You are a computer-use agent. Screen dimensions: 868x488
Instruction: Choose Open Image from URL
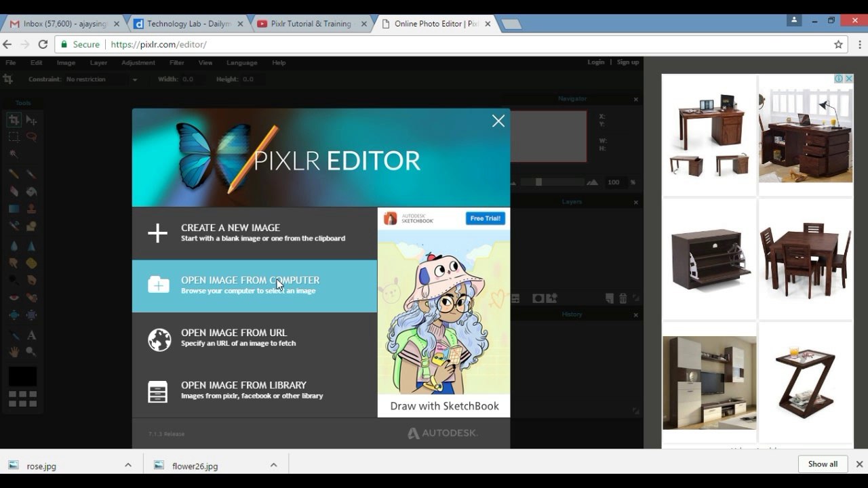254,338
